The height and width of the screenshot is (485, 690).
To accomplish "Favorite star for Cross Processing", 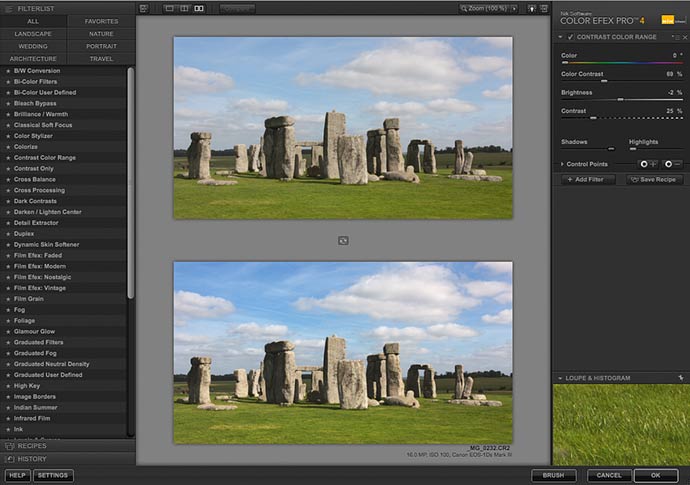I will click(8, 190).
